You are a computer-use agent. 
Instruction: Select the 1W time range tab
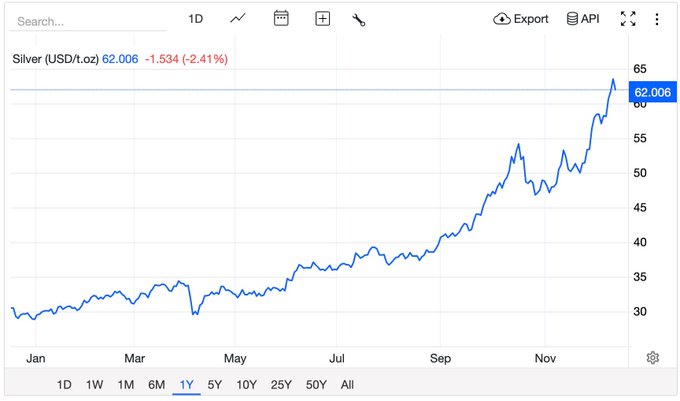95,384
